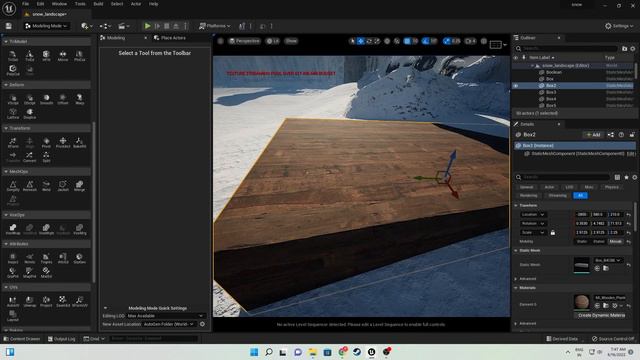Select the Inspct tool in Attributes

13,259
